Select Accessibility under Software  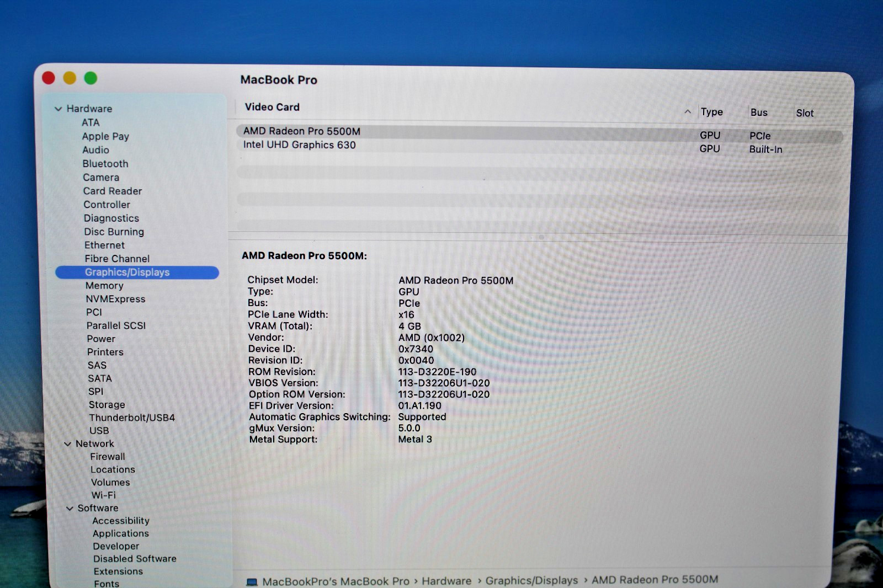pos(120,521)
